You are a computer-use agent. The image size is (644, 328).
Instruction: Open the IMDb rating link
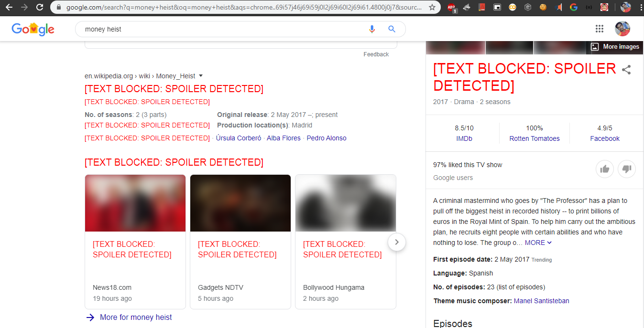click(464, 138)
